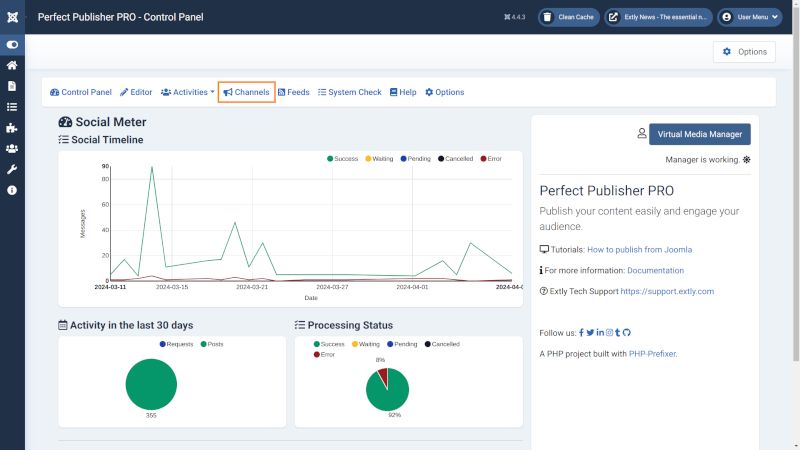
Task: Click the Joomla logo icon
Action: [12, 17]
